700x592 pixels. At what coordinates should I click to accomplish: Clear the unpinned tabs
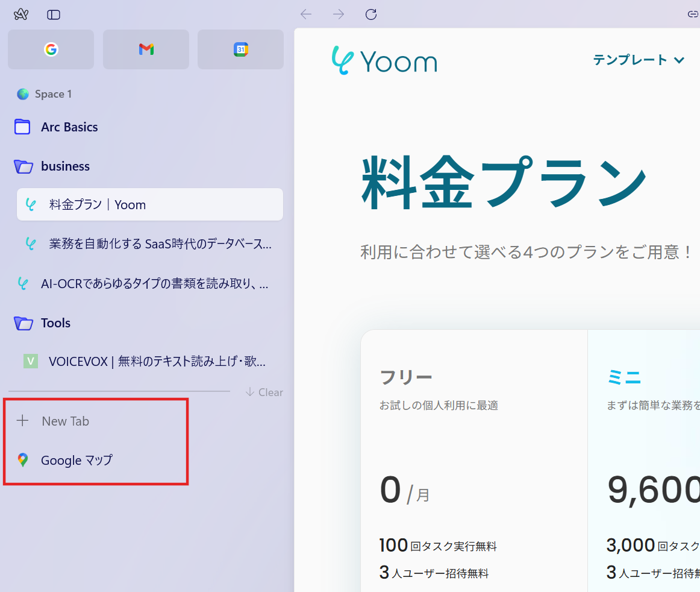(264, 392)
